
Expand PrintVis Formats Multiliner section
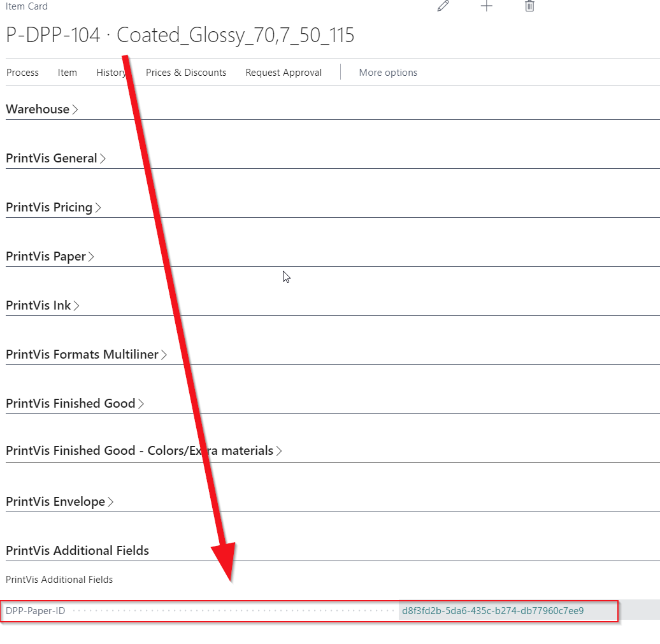point(83,355)
